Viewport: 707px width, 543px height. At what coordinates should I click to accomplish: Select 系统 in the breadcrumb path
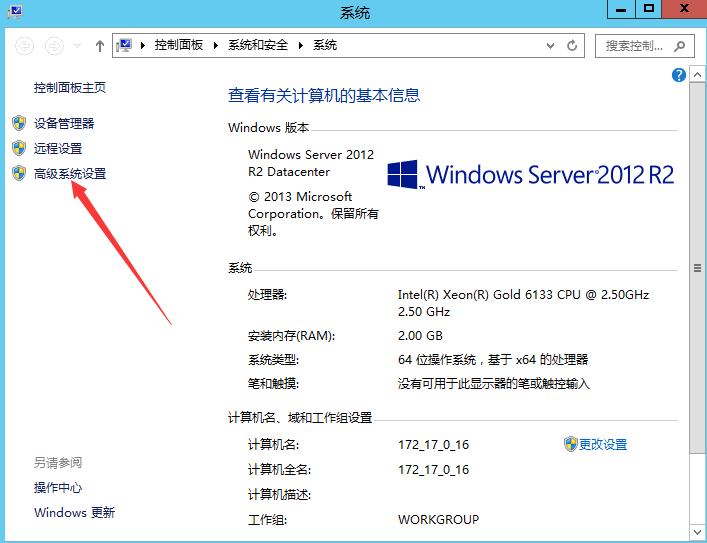[325, 45]
